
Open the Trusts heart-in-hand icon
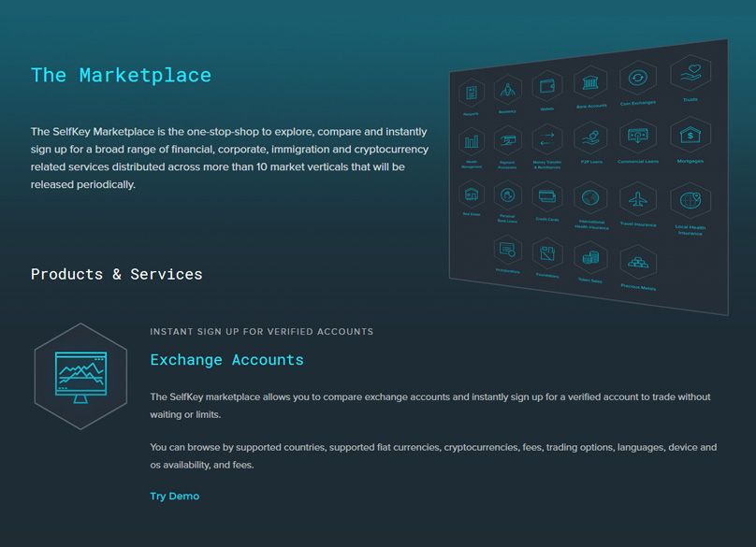(691, 75)
